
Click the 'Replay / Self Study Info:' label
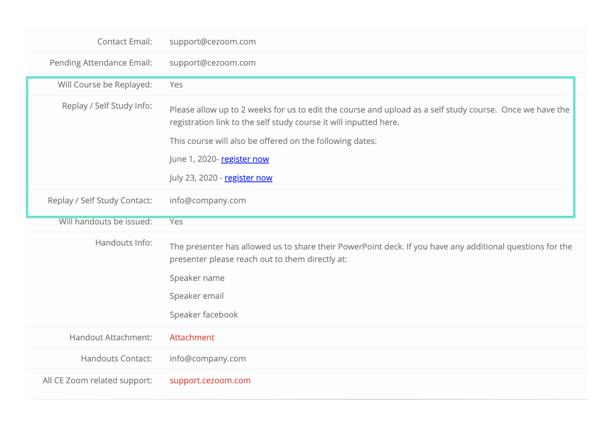(x=107, y=106)
